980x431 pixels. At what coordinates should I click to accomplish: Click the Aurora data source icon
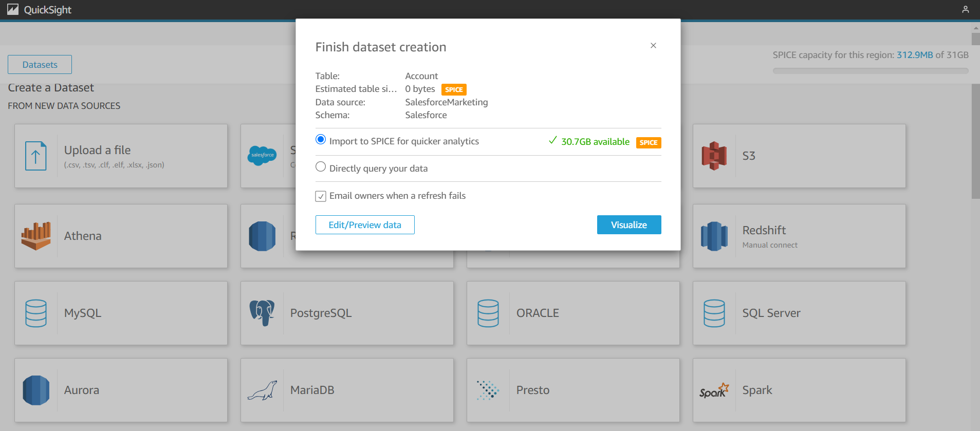coord(36,390)
